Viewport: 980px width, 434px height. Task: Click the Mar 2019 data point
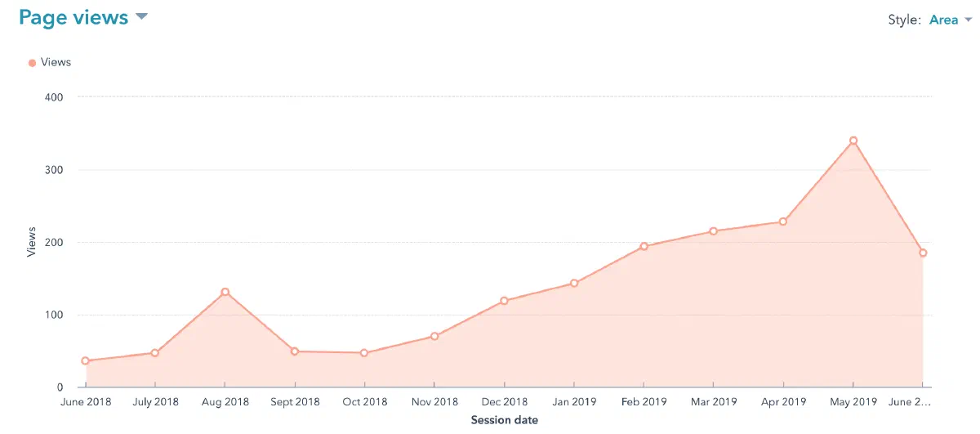(x=713, y=231)
